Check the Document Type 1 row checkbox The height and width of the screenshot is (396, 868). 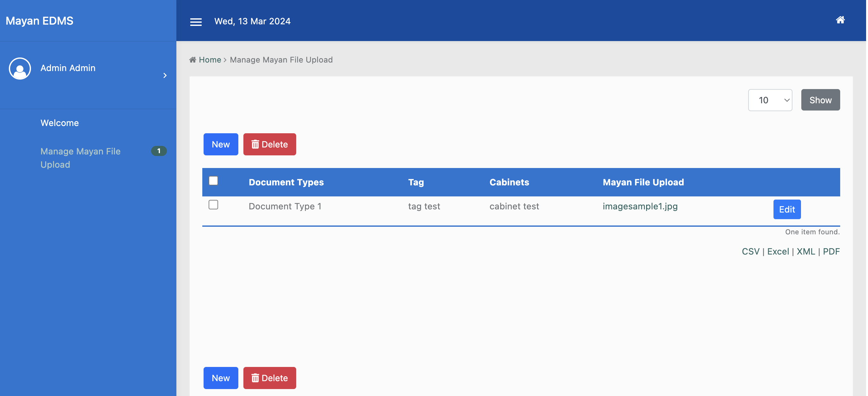pos(213,205)
